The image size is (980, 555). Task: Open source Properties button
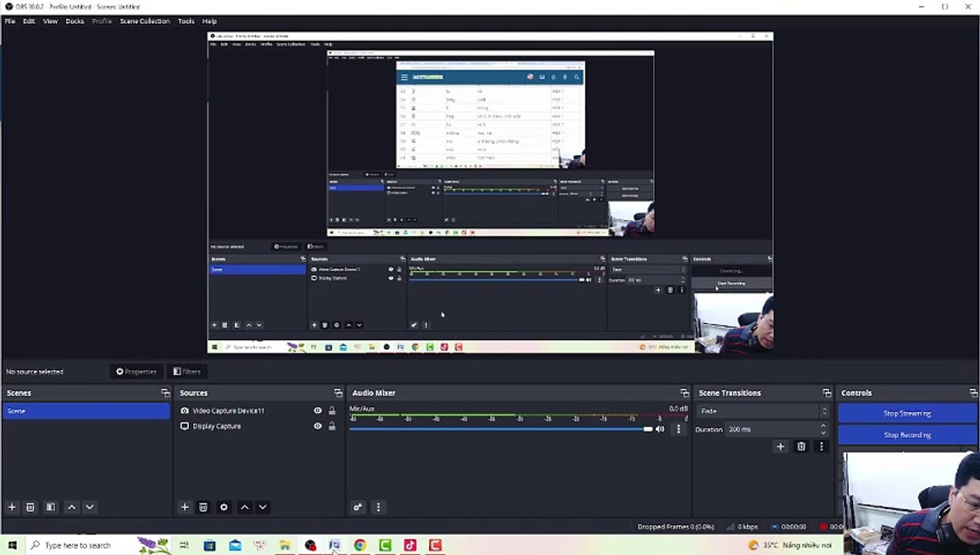point(136,372)
